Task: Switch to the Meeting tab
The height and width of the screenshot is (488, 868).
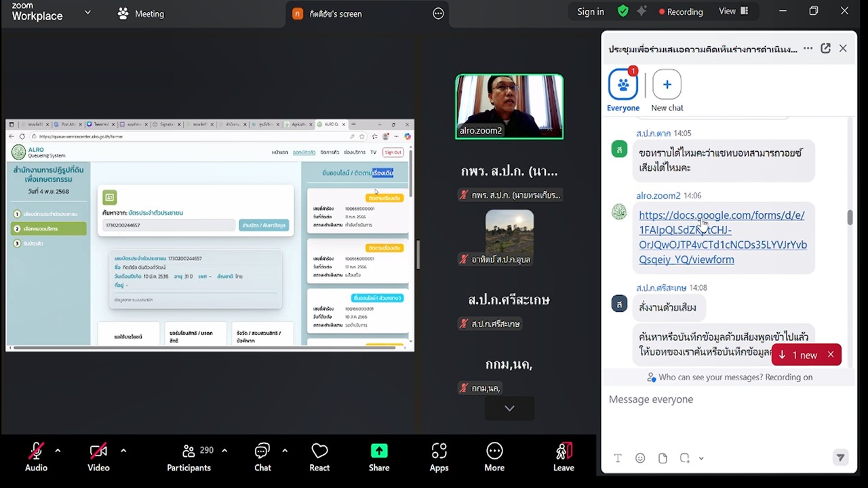Action: (x=141, y=14)
